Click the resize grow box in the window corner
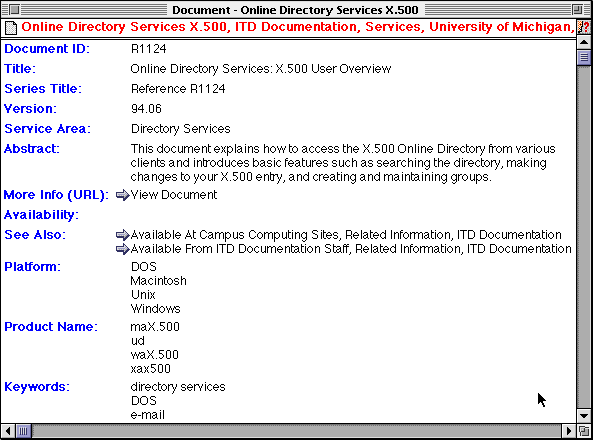This screenshot has height=440, width=593. pyautogui.click(x=584, y=431)
